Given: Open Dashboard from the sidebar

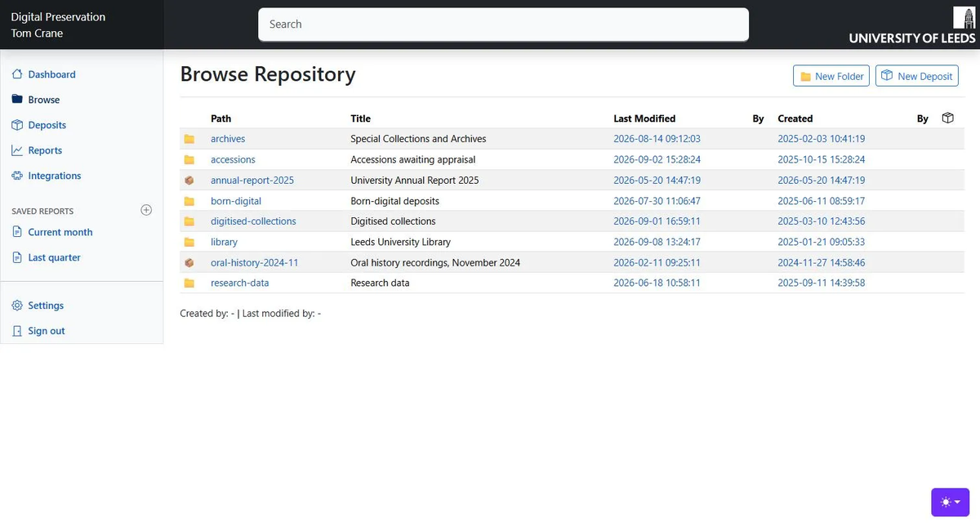Looking at the screenshot, I should (x=51, y=74).
